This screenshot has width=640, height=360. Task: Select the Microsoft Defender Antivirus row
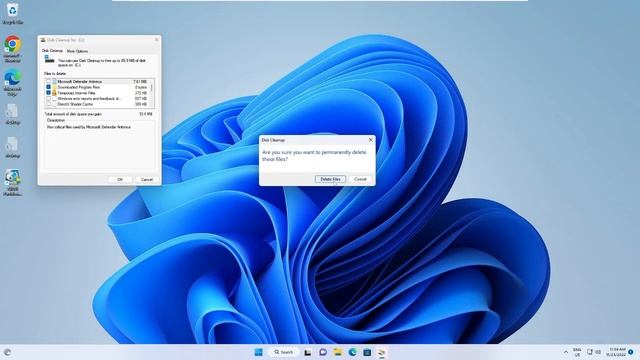point(97,81)
